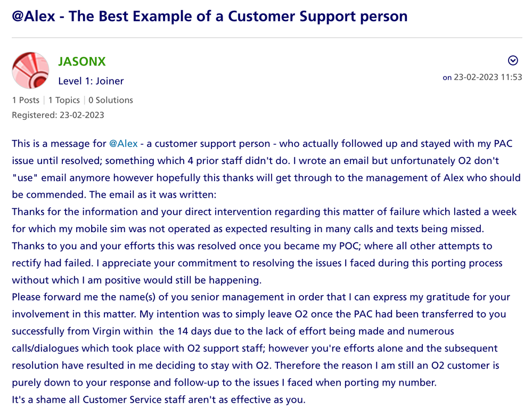Click the post timestamp 23-02-2023 11:53
The width and height of the screenshot is (532, 417).
[487, 77]
